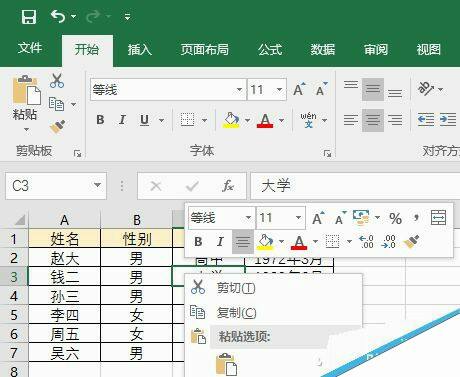This screenshot has height=377, width=460.
Task: Click the Insert Function fx icon
Action: point(228,186)
